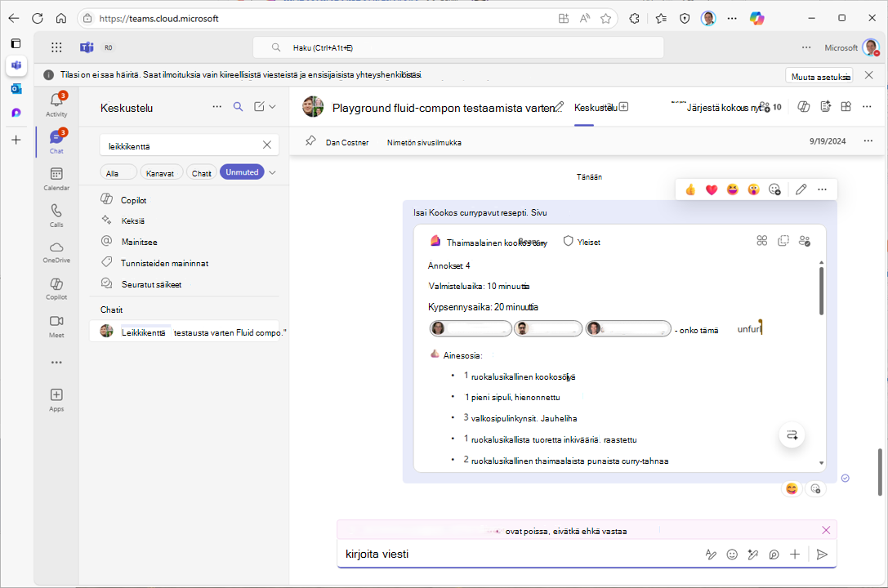Open Tunnisteiden maininnat item
Image resolution: width=888 pixels, height=588 pixels.
[184, 263]
